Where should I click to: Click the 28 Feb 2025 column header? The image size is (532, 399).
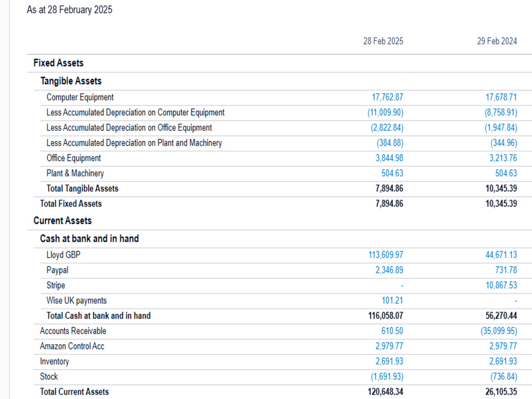click(x=383, y=41)
